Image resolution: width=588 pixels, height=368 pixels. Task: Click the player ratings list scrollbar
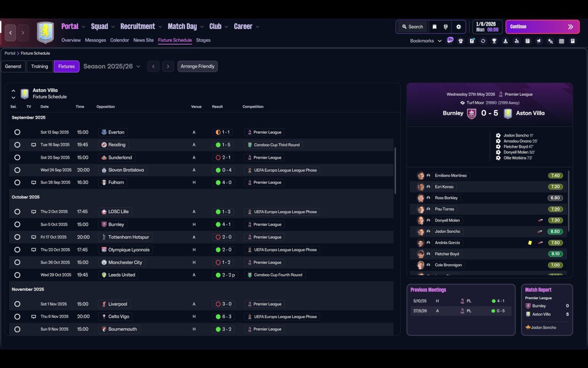(x=569, y=201)
